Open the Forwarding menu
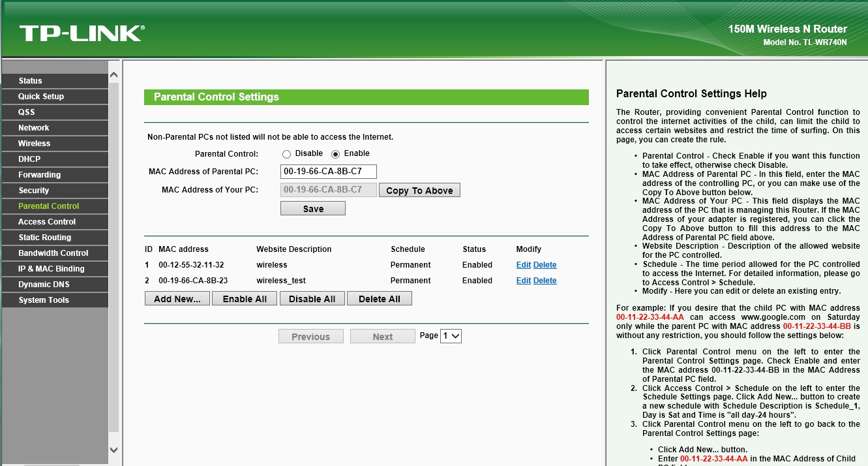 tap(55, 175)
